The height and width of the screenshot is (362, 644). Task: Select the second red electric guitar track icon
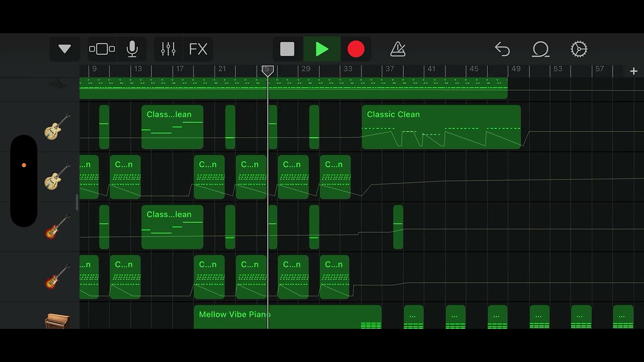click(x=57, y=277)
